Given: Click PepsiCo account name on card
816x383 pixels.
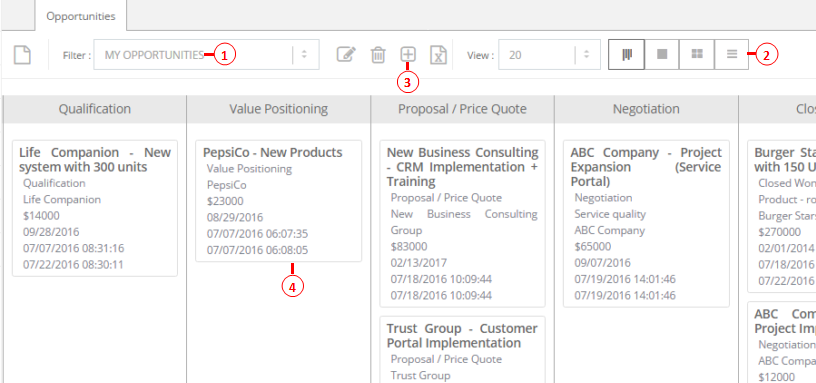Looking at the screenshot, I should tap(226, 185).
